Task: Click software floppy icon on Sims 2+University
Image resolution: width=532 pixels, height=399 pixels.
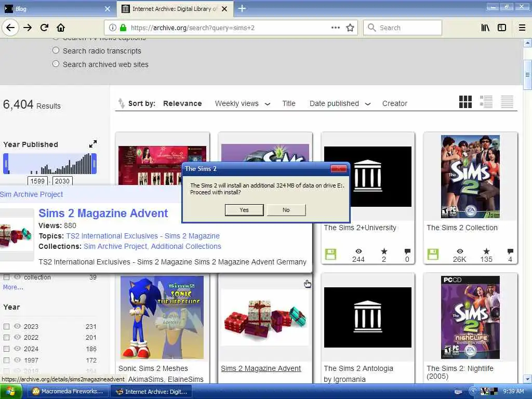Action: pyautogui.click(x=330, y=254)
